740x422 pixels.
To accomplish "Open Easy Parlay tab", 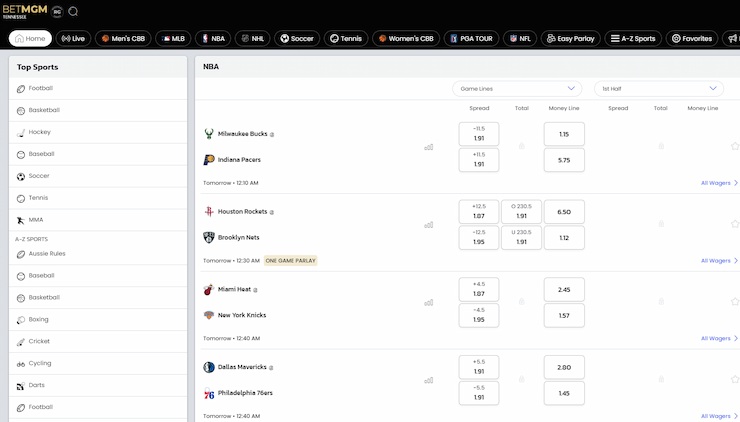I will [x=571, y=39].
